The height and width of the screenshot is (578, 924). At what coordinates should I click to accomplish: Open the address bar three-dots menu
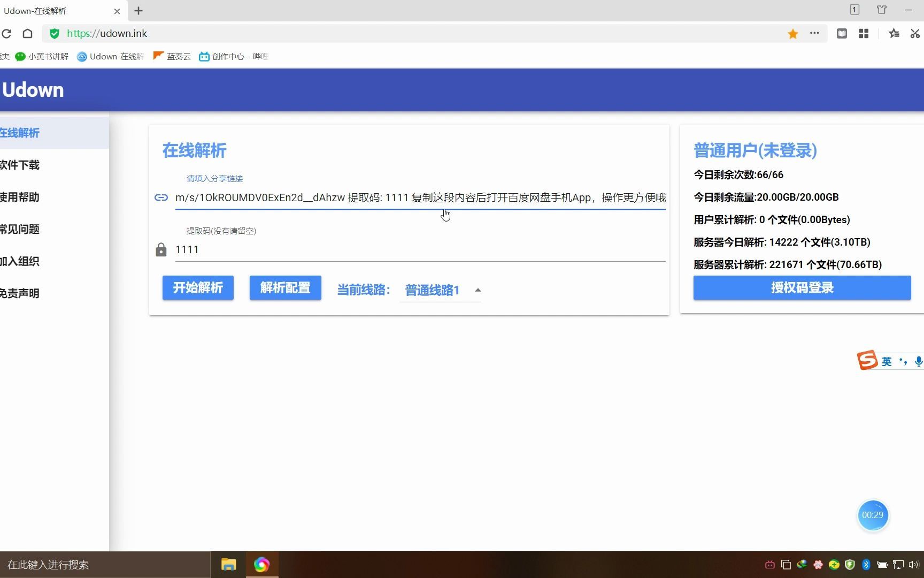click(x=814, y=33)
